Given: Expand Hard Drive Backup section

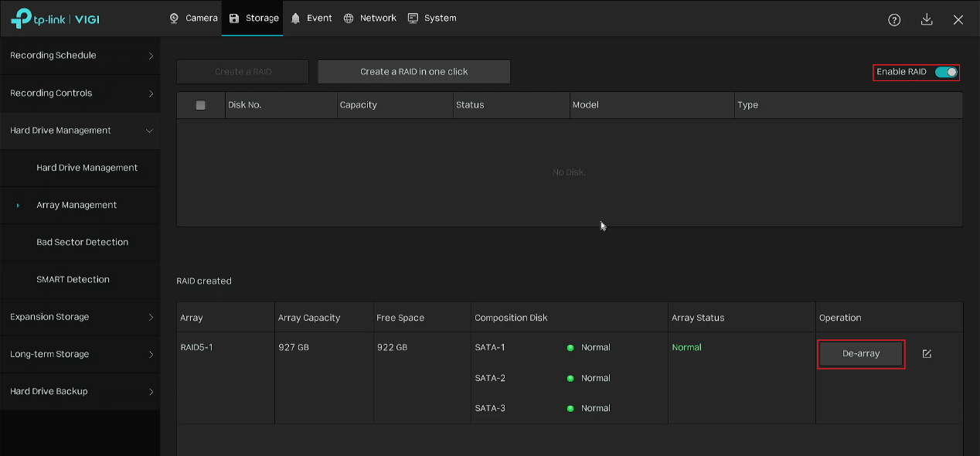Looking at the screenshot, I should (80, 391).
